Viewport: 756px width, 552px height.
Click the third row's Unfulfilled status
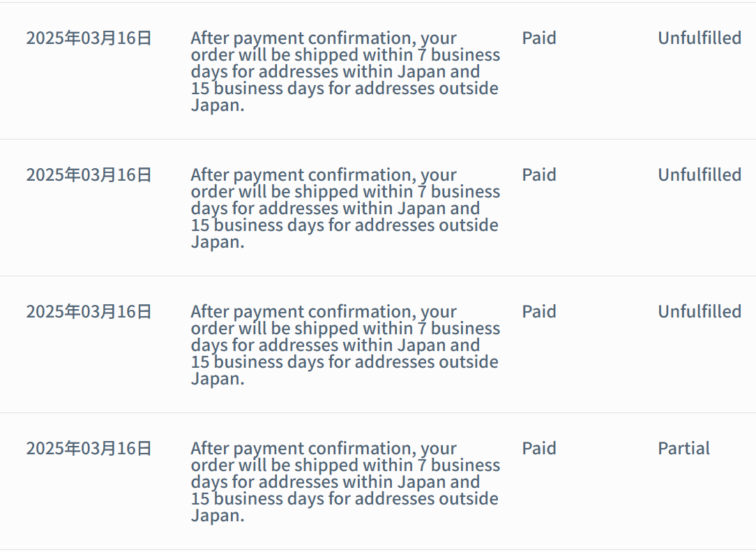(x=699, y=311)
